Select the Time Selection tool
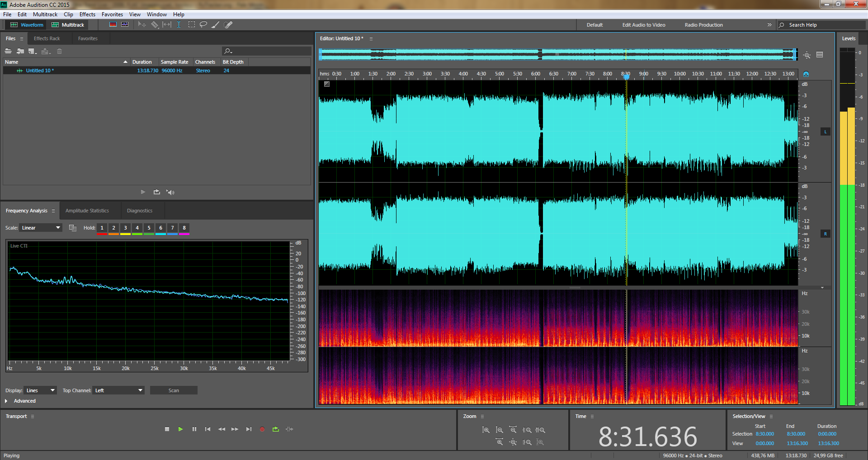 [179, 25]
